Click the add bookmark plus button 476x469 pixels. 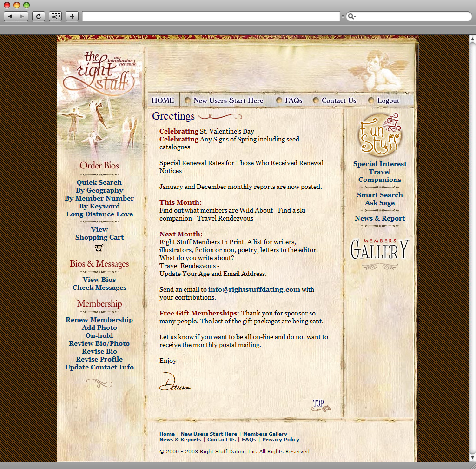pos(72,16)
